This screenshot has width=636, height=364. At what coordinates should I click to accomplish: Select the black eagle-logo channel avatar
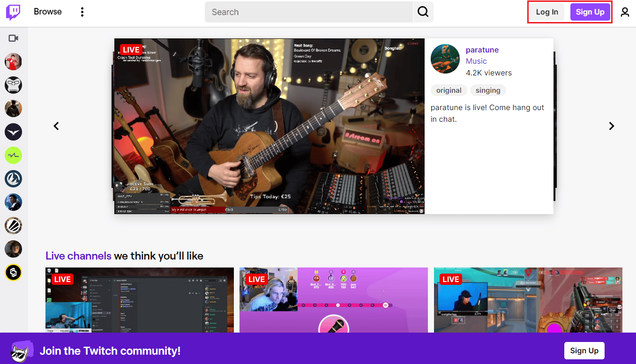(x=13, y=132)
